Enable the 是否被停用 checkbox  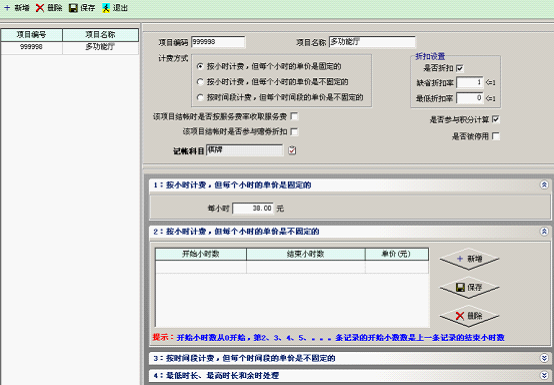(x=496, y=136)
